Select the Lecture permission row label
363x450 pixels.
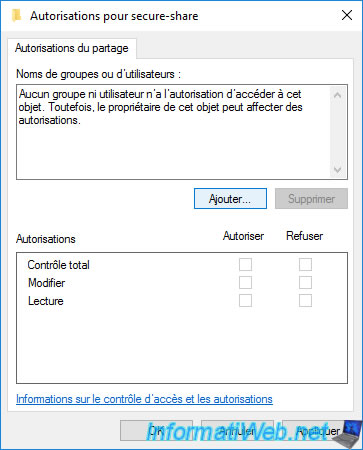[46, 301]
